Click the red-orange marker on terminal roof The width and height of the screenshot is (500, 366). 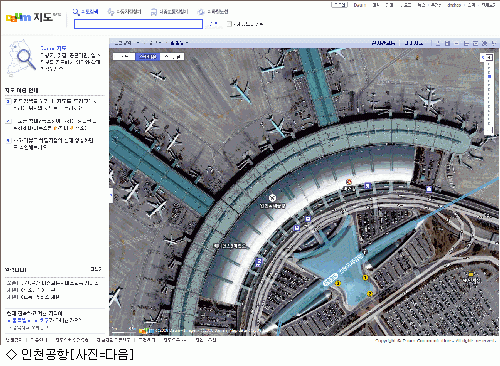point(349,182)
